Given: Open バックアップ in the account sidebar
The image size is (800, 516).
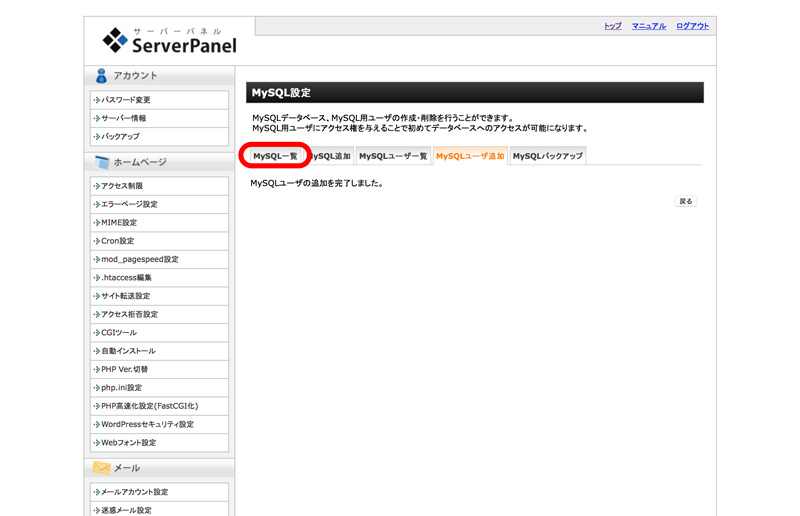Looking at the screenshot, I should [x=159, y=137].
